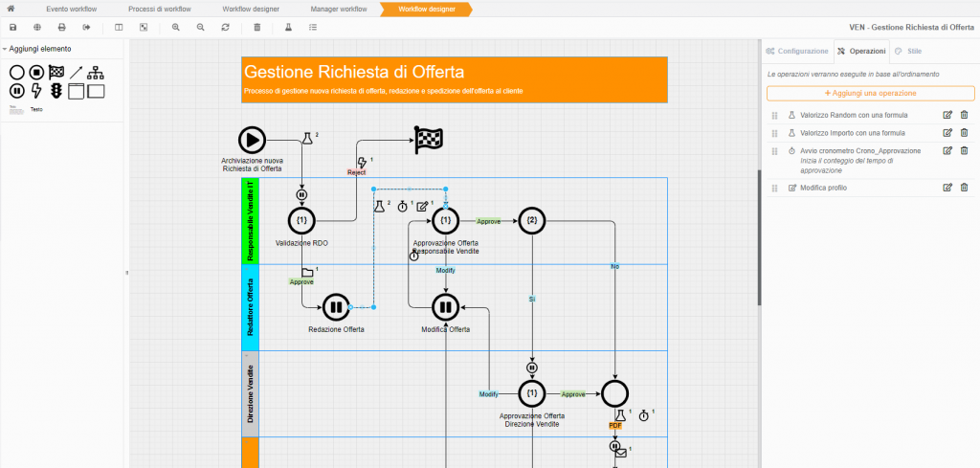Image resolution: width=980 pixels, height=468 pixels.
Task: Click Aggiungi una operazione button
Action: click(870, 93)
